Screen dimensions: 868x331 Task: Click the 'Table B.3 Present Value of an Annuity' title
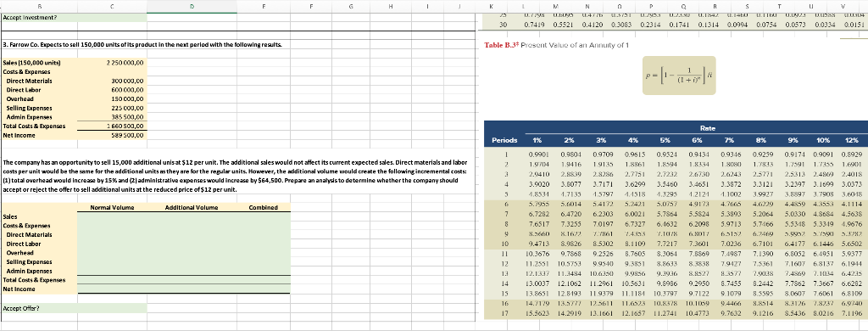[x=556, y=45]
